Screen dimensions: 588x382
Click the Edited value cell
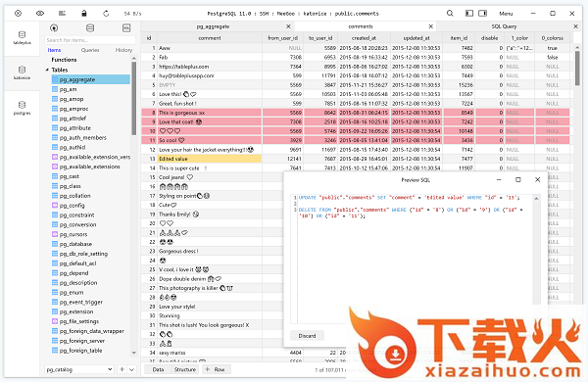(x=210, y=159)
